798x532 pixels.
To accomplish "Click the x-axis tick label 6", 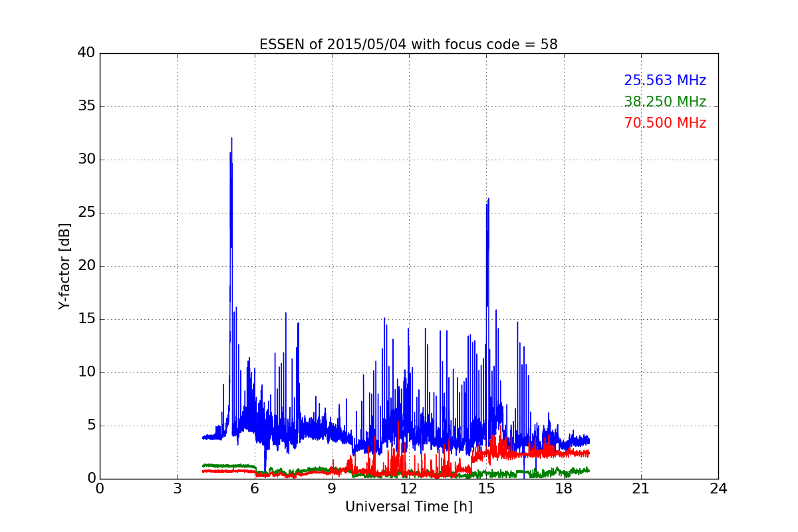I will click(x=255, y=488).
